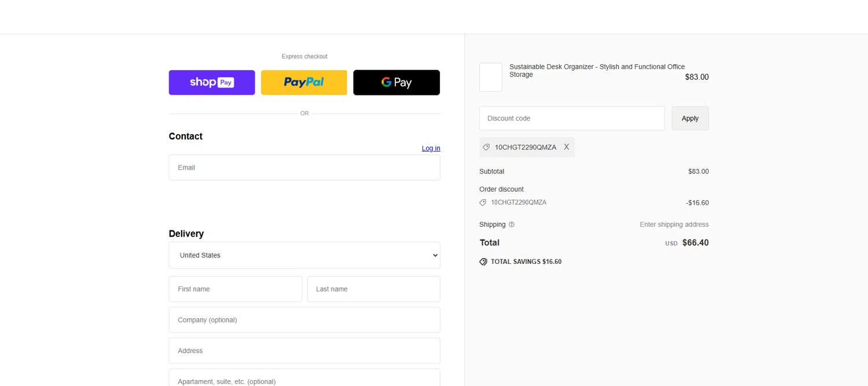Screen dimensions: 868x386
Task: Remove discount code 10CHGT2290QMZA with X
Action: pos(567,147)
